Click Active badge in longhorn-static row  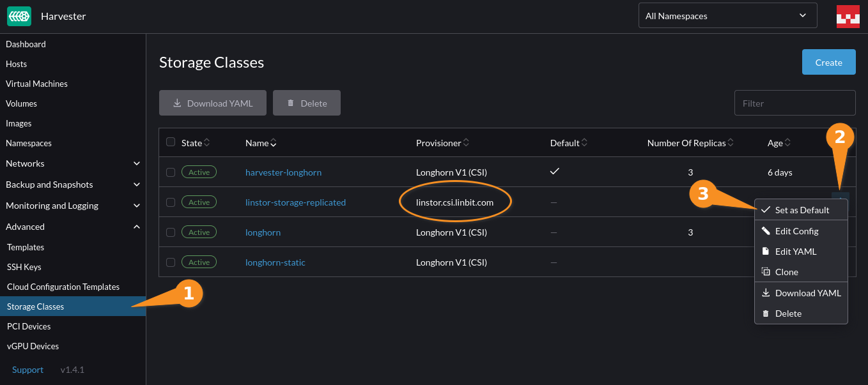click(x=199, y=262)
